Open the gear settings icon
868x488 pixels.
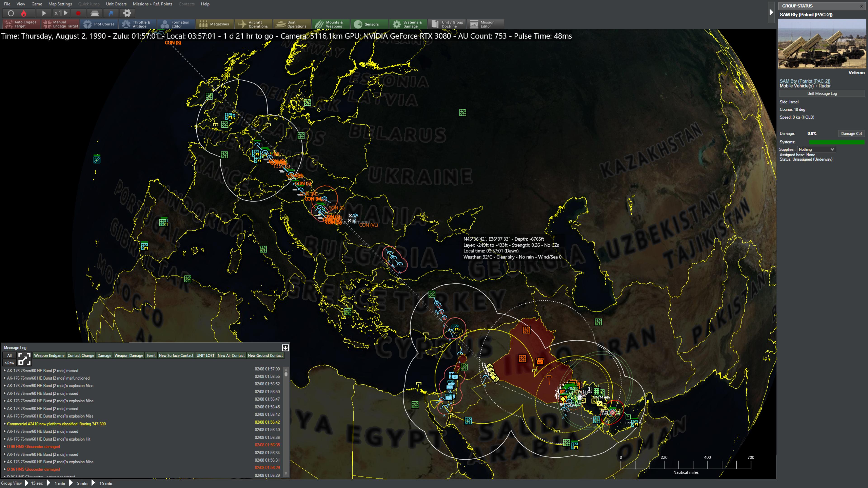pos(127,13)
